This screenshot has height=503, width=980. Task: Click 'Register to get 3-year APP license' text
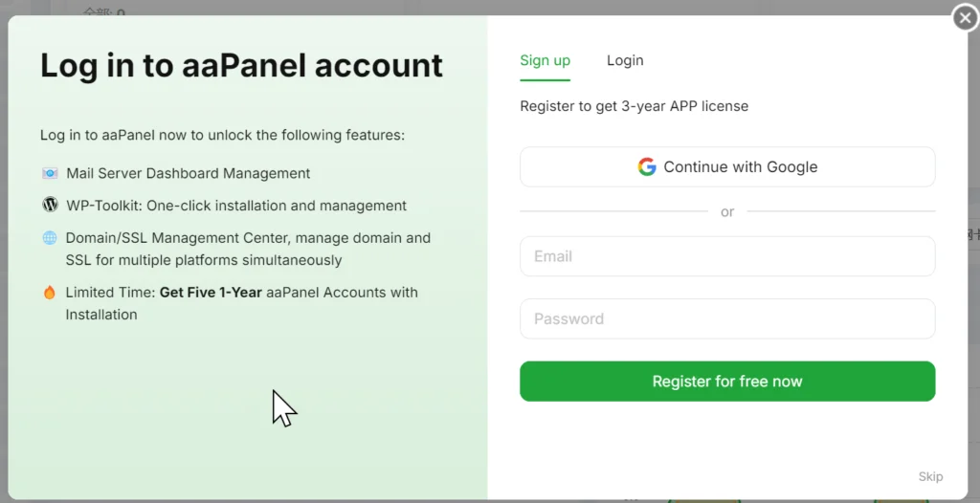coord(634,106)
